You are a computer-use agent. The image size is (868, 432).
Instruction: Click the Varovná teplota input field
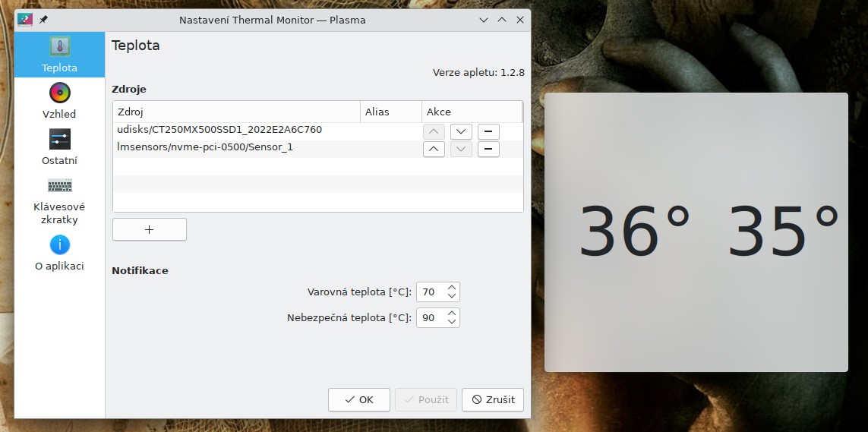pos(430,292)
